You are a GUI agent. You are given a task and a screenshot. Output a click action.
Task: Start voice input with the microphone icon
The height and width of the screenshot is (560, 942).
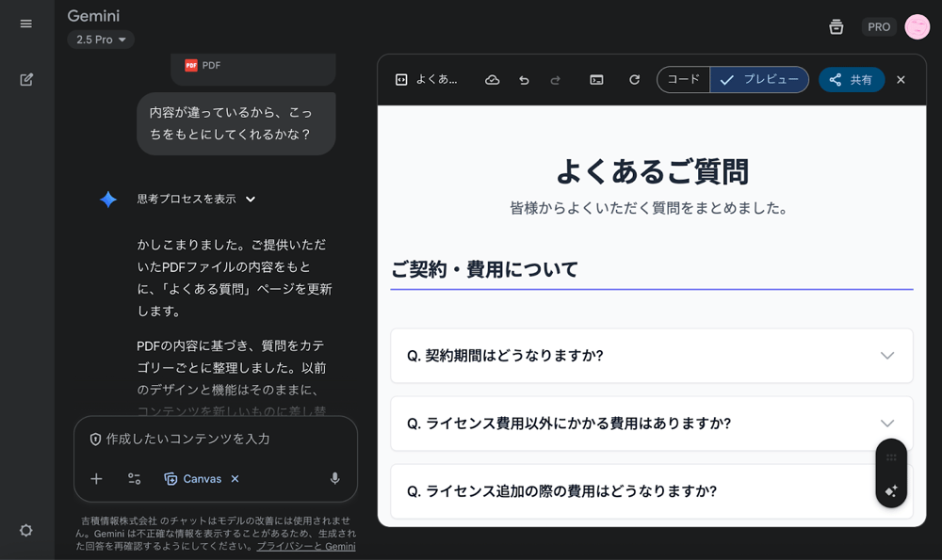pyautogui.click(x=334, y=479)
